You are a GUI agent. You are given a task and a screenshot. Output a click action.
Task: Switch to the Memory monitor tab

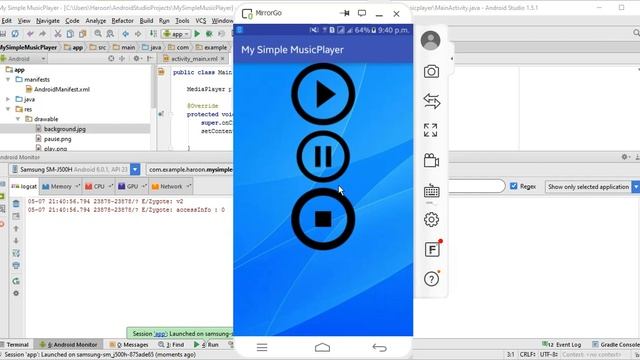[x=60, y=186]
